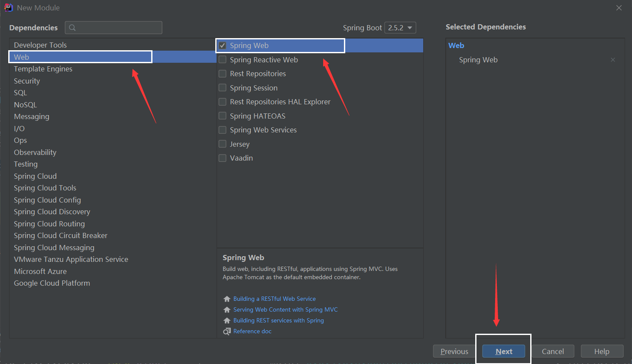Choose the Security category
The image size is (632, 364).
[113, 81]
